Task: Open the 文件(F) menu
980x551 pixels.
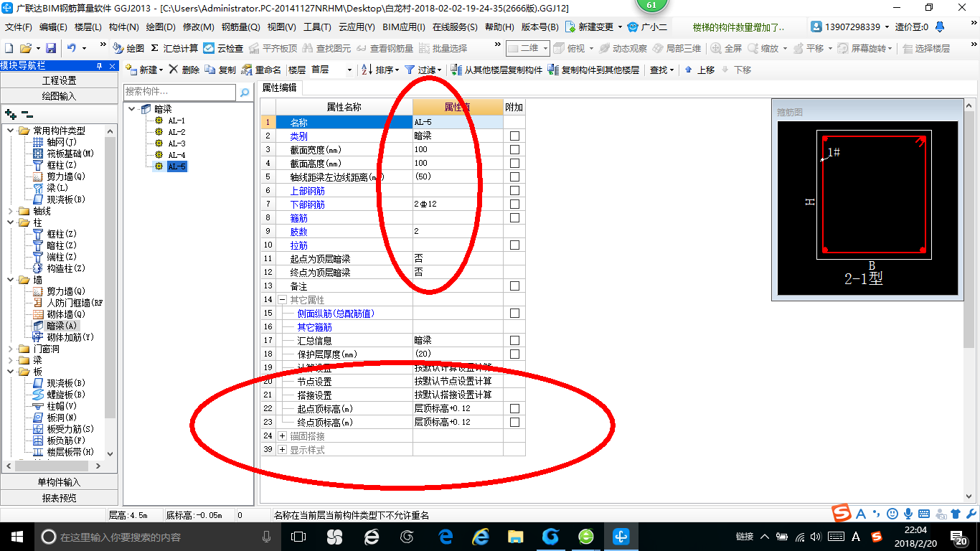Action: point(19,27)
